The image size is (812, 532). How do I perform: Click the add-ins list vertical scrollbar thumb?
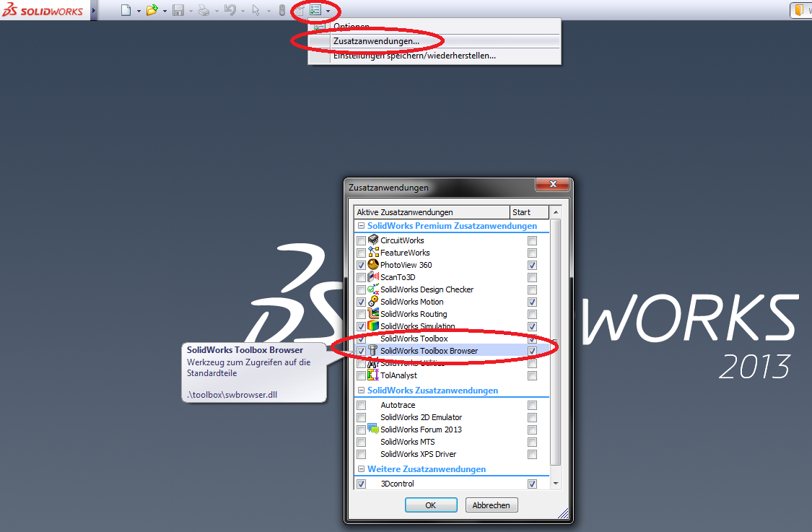point(556,342)
